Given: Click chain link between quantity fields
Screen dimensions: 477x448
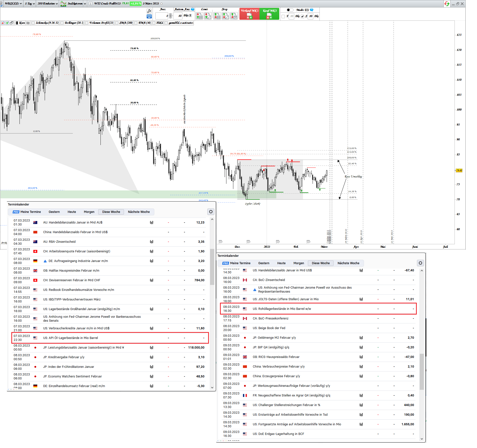Looking at the screenshot, I should tap(170, 16).
